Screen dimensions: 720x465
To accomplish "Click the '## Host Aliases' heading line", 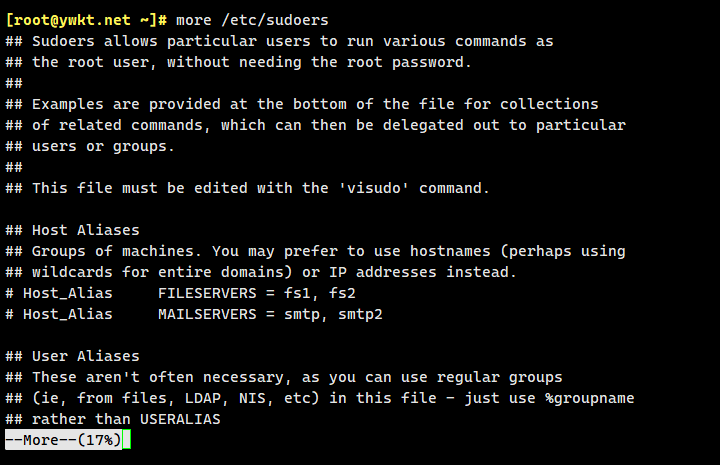I will click(x=73, y=230).
